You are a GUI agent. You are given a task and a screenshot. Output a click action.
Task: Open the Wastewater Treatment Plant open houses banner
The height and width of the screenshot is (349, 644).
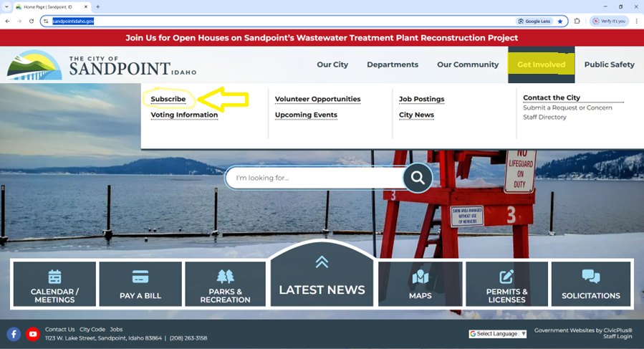[x=322, y=38]
